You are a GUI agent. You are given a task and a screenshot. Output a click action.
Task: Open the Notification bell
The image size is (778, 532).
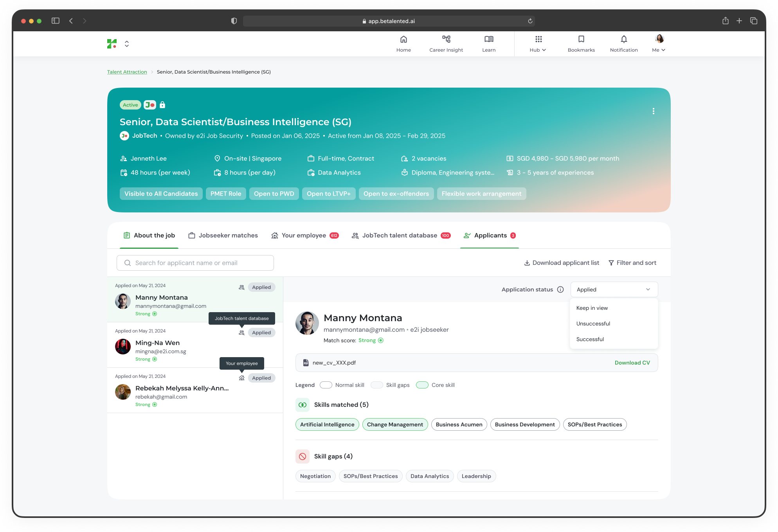(623, 39)
